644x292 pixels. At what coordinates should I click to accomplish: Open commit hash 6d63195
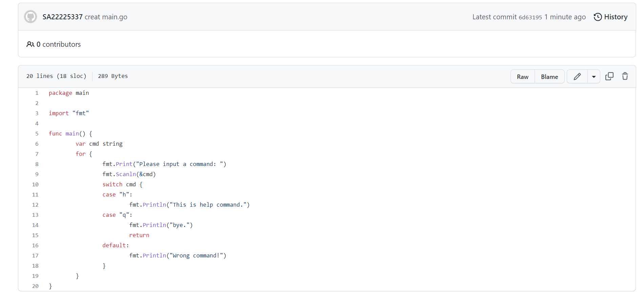coord(530,17)
